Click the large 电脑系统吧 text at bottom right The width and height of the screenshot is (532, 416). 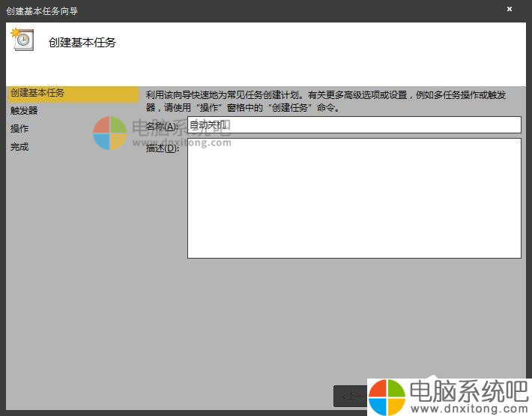pyautogui.click(x=468, y=391)
